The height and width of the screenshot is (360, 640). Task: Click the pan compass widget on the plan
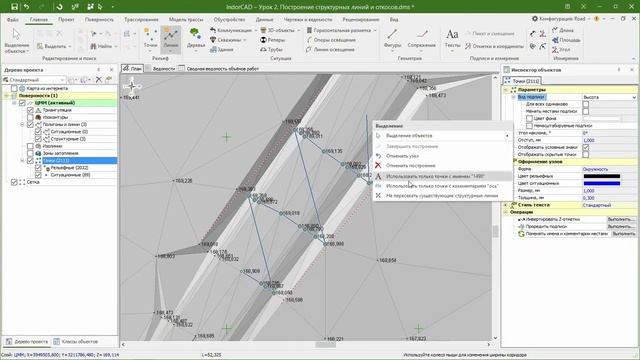(x=132, y=86)
